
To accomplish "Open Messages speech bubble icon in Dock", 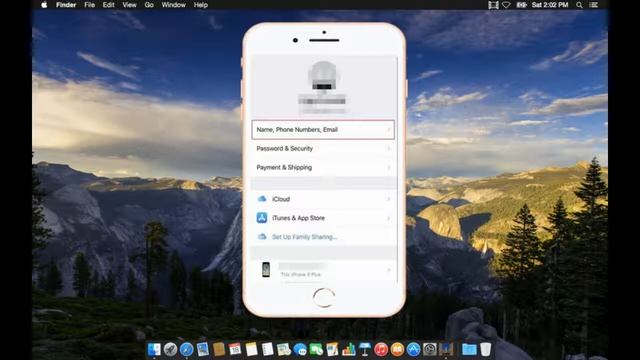I will coord(300,349).
